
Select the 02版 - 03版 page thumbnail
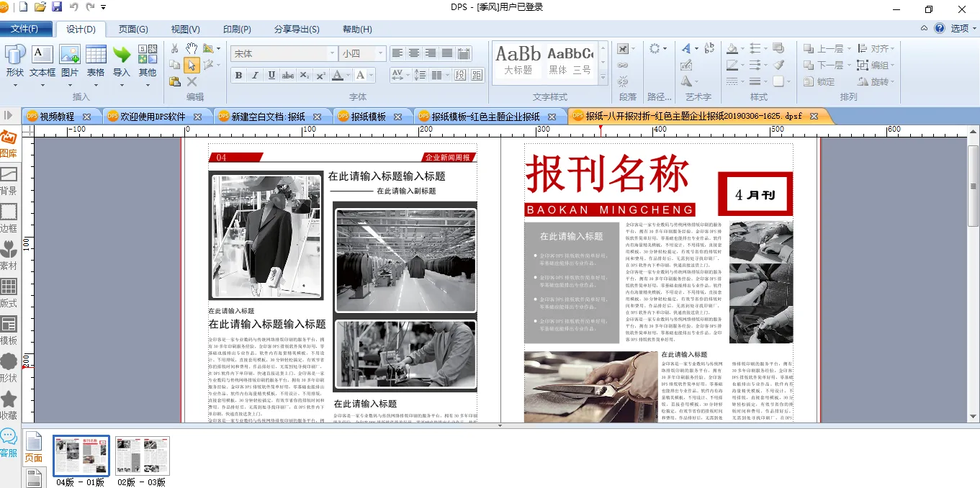pyautogui.click(x=142, y=456)
